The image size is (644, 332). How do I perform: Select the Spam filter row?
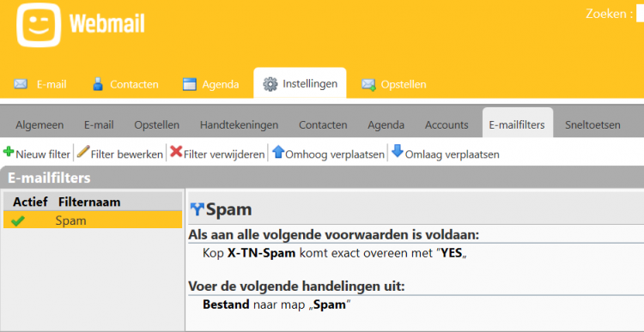[x=93, y=220]
